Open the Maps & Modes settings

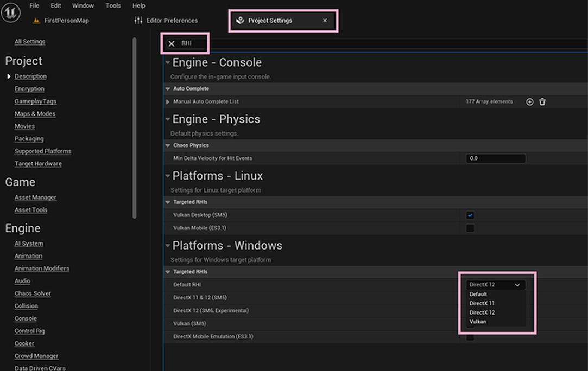tap(35, 113)
